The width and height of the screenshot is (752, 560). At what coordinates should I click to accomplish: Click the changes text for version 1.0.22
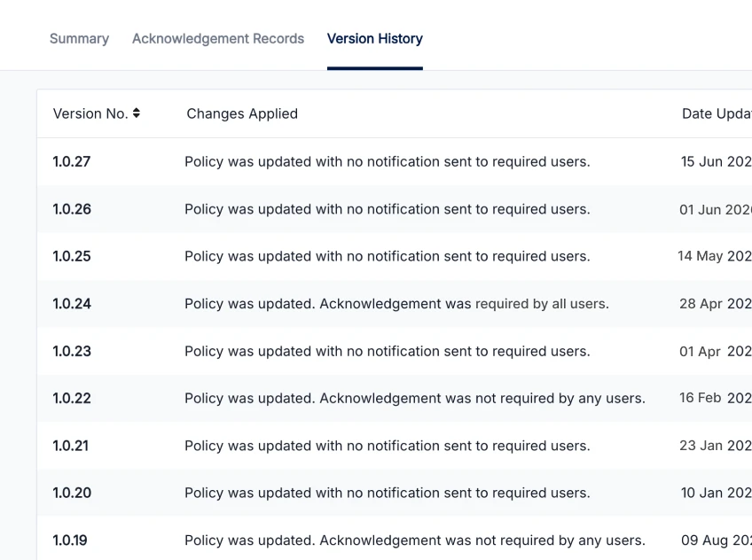[x=414, y=398]
